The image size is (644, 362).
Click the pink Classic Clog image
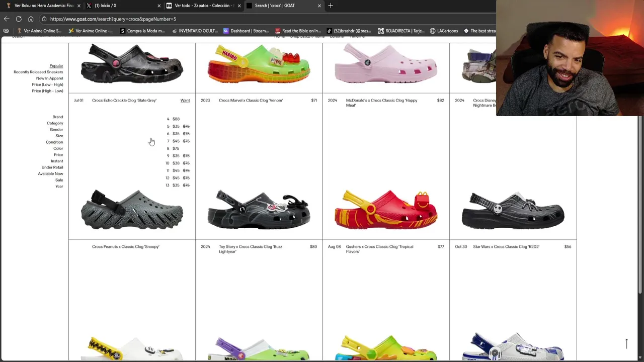(386, 64)
